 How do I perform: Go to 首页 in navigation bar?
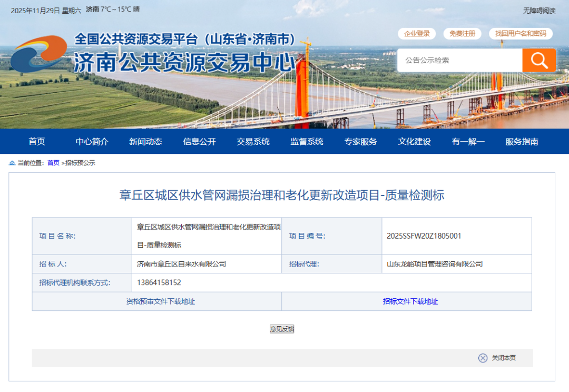point(37,141)
